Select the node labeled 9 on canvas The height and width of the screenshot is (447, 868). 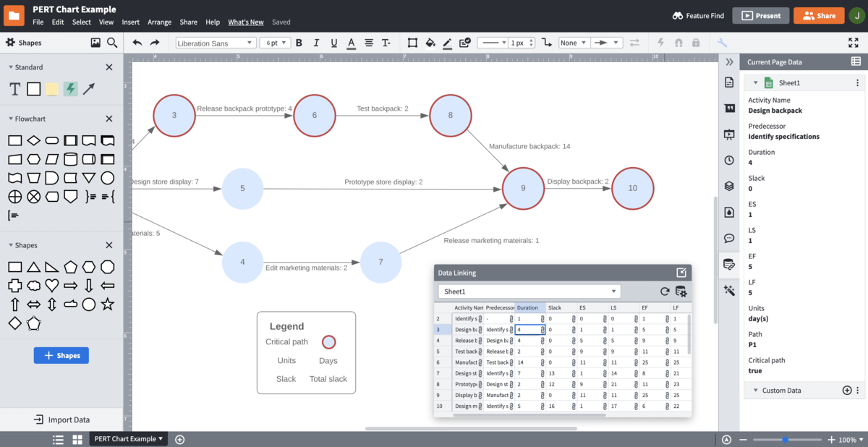523,188
